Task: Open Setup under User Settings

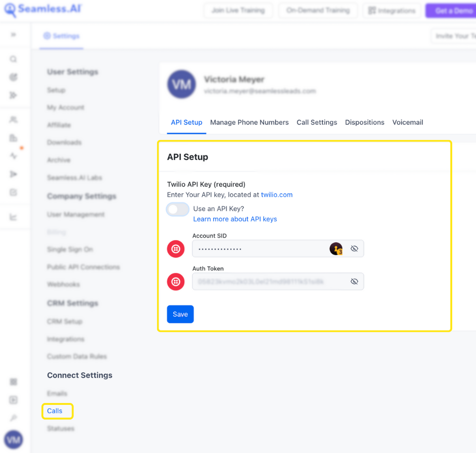Action: pyautogui.click(x=56, y=90)
